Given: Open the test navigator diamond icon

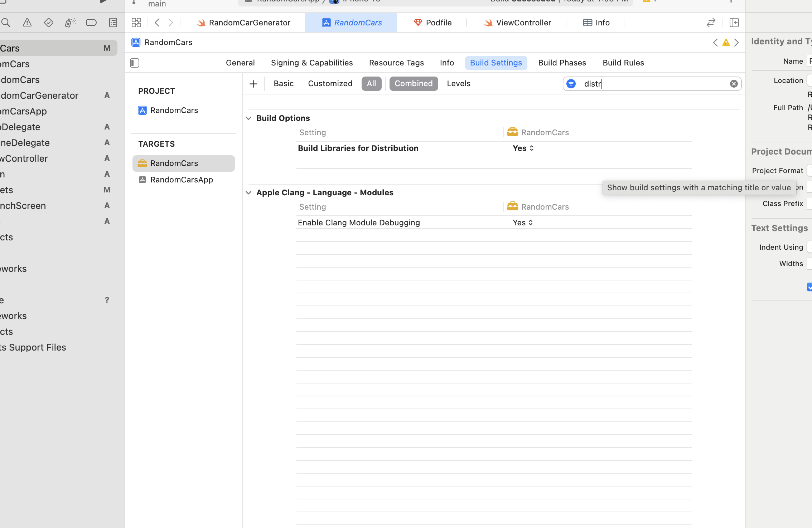Looking at the screenshot, I should click(49, 23).
